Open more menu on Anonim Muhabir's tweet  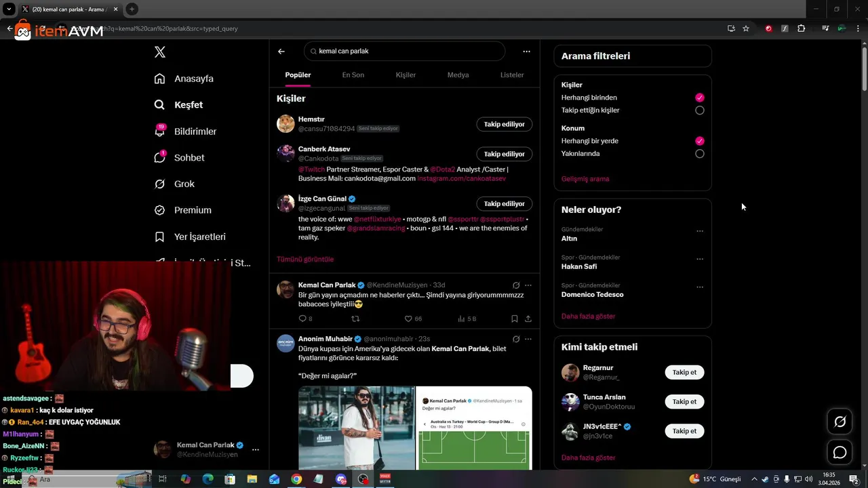pyautogui.click(x=528, y=339)
